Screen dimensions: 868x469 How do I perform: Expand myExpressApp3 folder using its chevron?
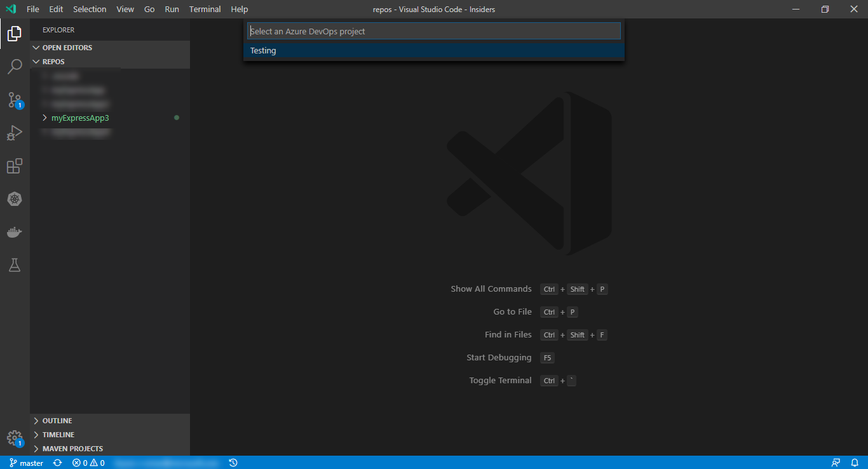(44, 118)
